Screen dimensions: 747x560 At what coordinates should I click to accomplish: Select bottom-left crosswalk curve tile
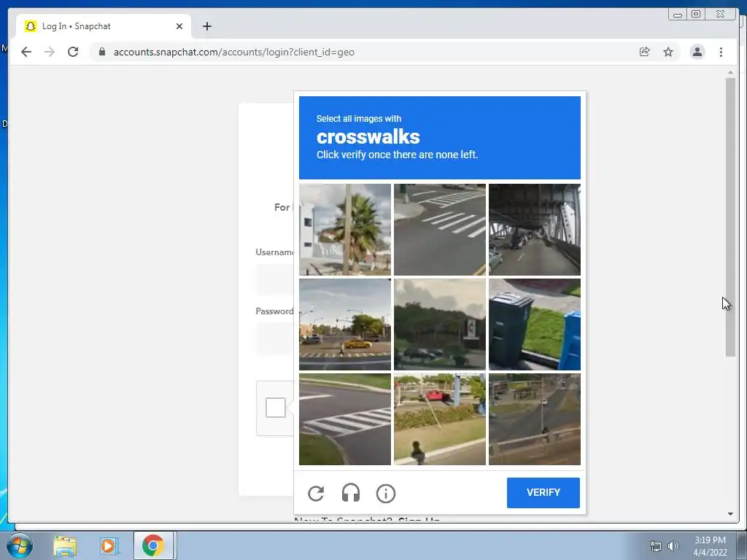pyautogui.click(x=345, y=419)
